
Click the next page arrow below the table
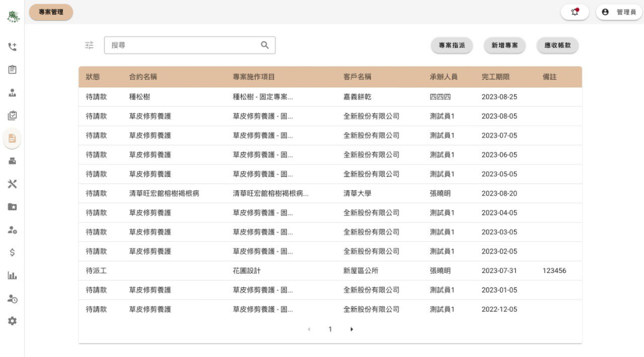click(x=351, y=328)
